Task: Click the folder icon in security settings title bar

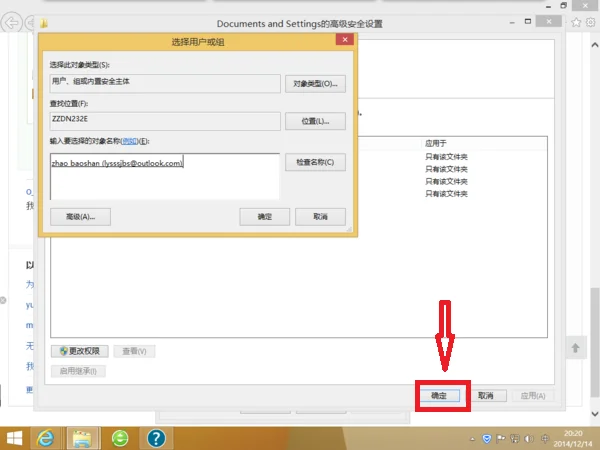Action: coord(44,24)
